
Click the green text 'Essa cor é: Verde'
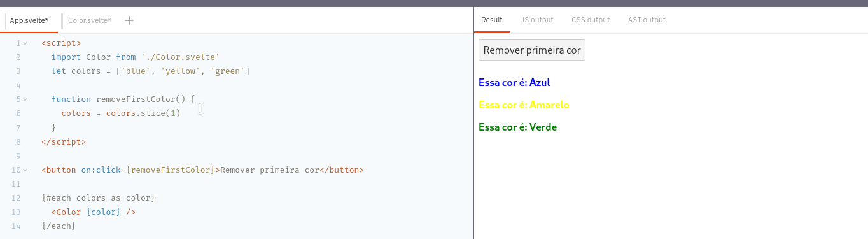pos(517,127)
